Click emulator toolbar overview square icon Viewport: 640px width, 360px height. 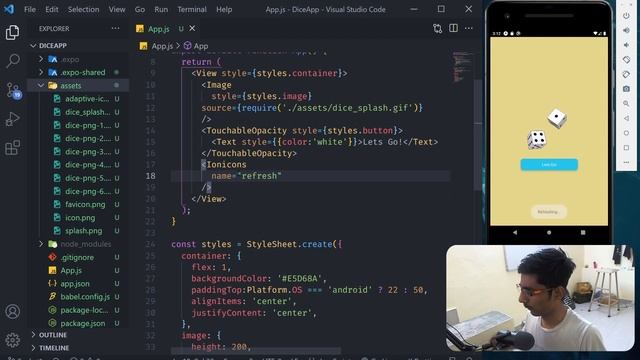point(626,148)
